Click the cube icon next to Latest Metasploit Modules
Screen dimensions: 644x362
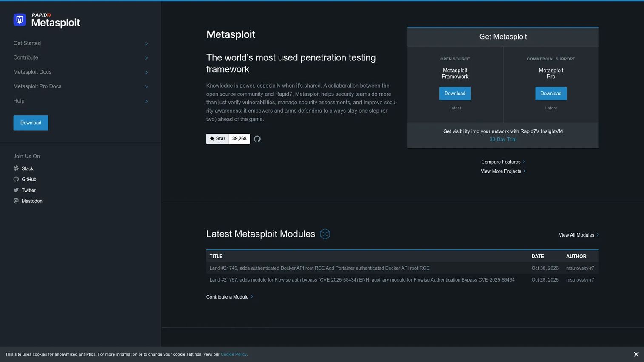pyautogui.click(x=325, y=234)
